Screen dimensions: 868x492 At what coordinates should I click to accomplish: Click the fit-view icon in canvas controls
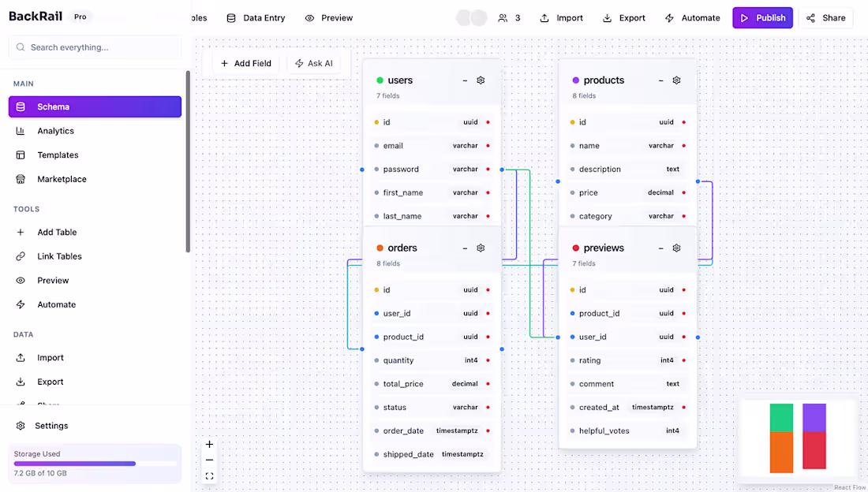tap(209, 475)
